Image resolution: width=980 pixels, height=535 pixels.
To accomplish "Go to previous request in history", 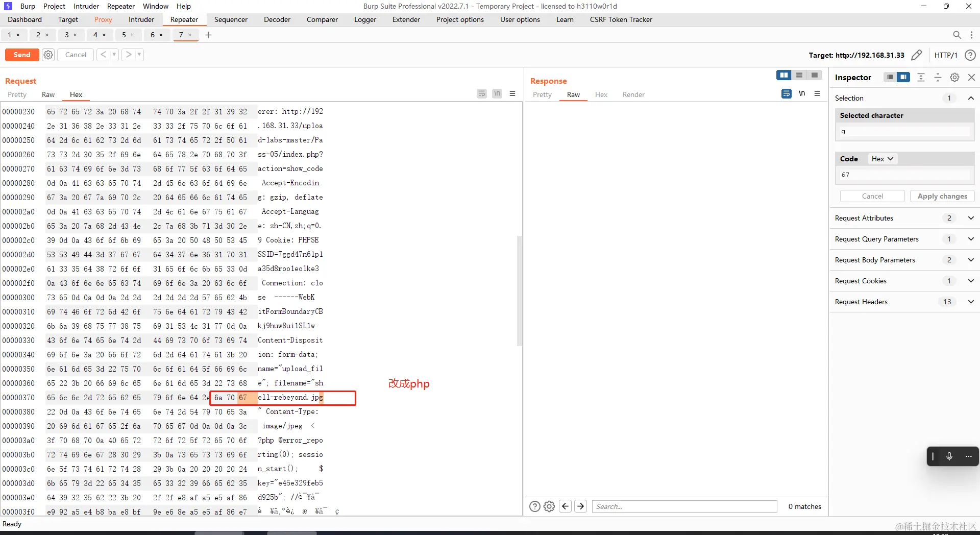I will click(103, 55).
